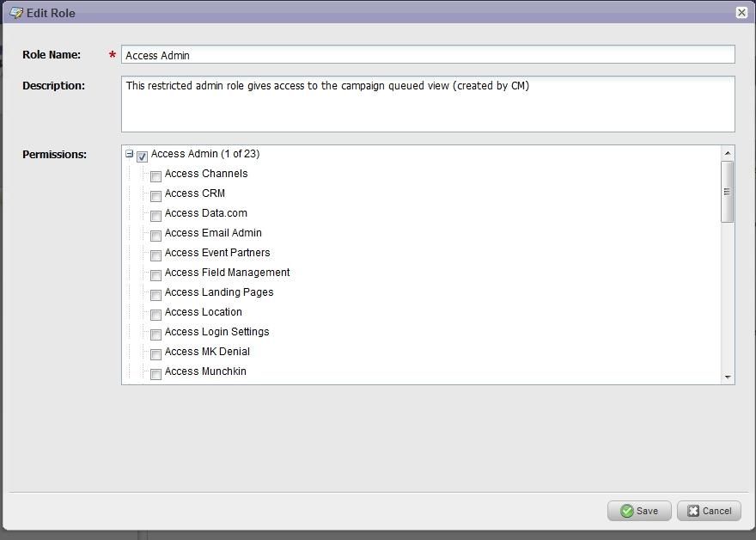Select the Access Event Partners label

(217, 253)
